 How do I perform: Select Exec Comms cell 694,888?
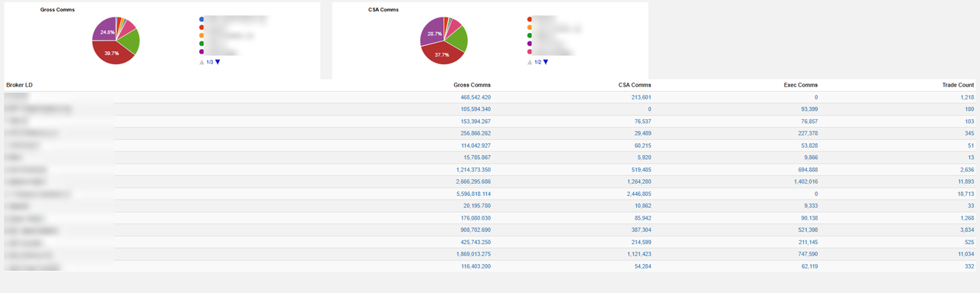point(808,170)
